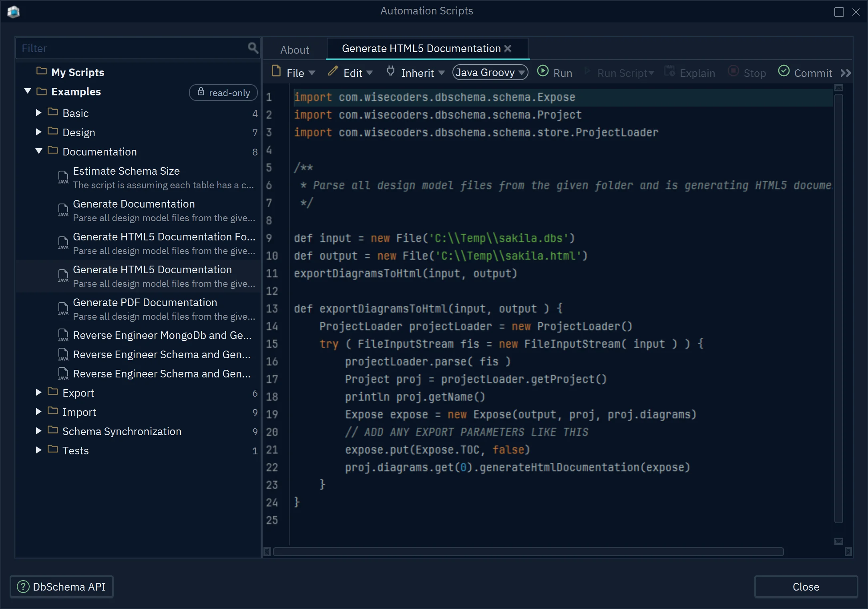Click the scroll-up arrow of the editor
This screenshot has width=868, height=609.
pos(839,88)
